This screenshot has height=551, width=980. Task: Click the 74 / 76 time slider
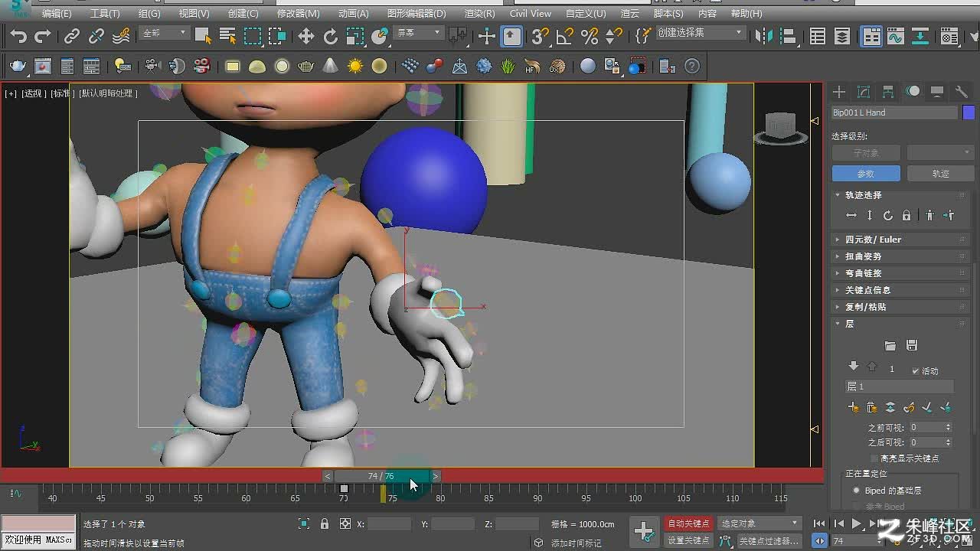pyautogui.click(x=381, y=476)
